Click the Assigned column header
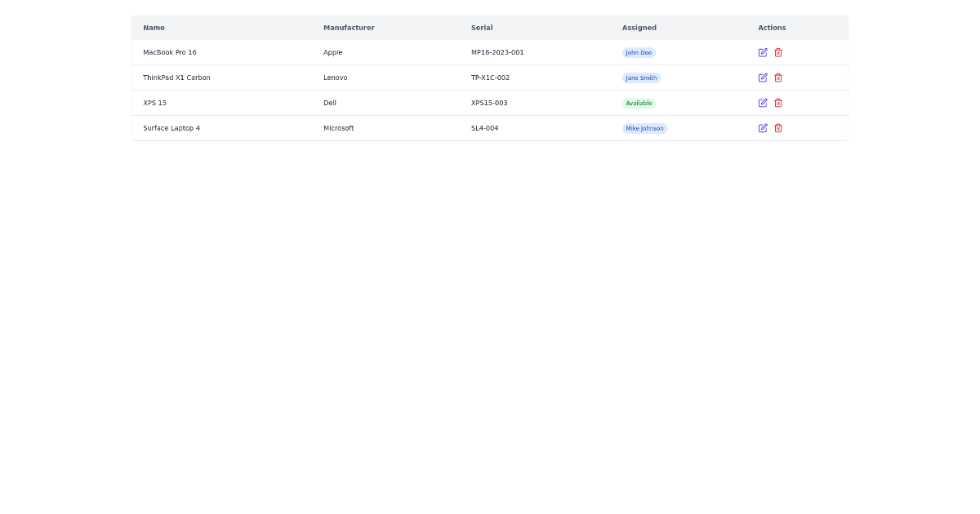The image size is (980, 514). (639, 27)
